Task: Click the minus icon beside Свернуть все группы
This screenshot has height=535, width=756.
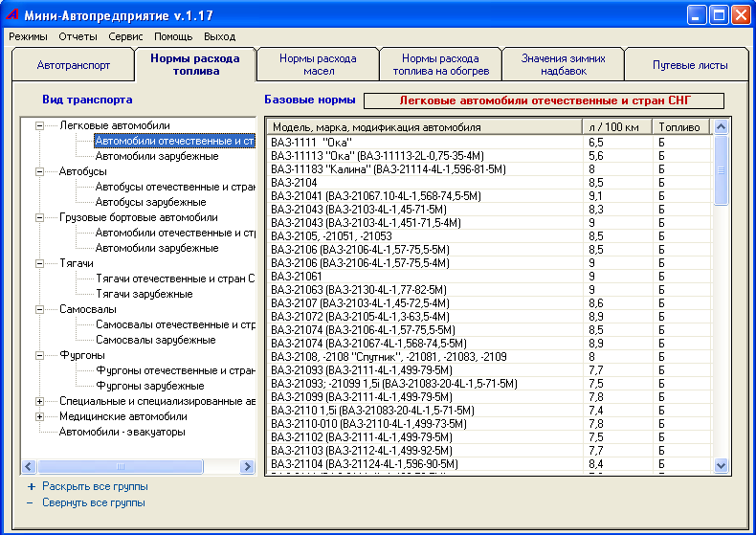Action: click(x=30, y=502)
